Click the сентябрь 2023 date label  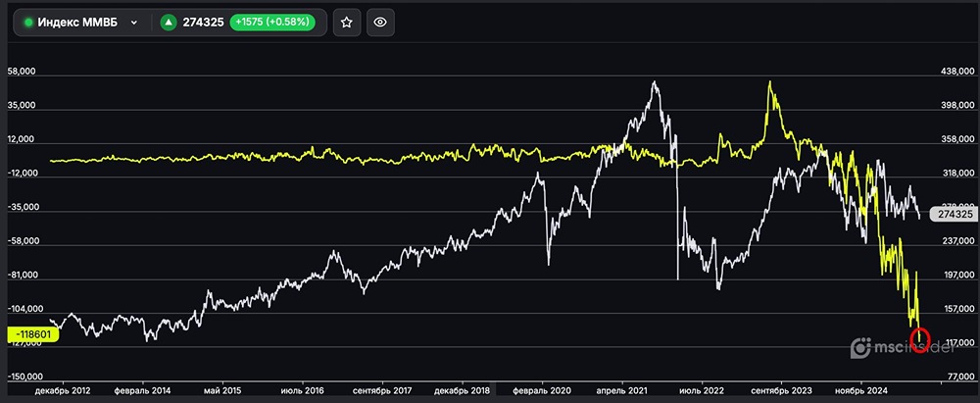(782, 390)
